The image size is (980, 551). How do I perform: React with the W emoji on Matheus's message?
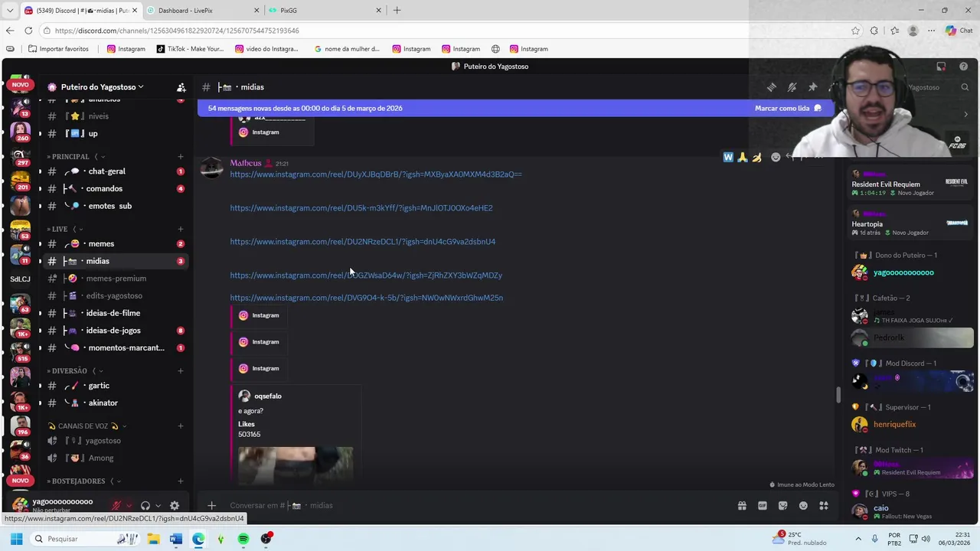coord(728,157)
